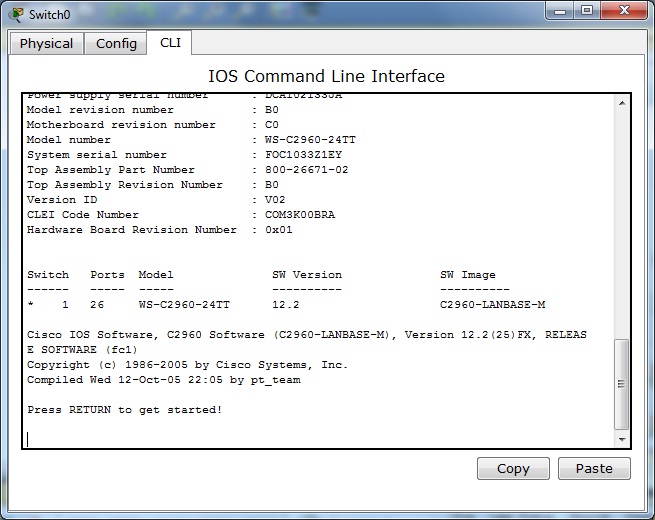The height and width of the screenshot is (520, 655).
Task: Close the Switch0 window
Action: [x=624, y=11]
